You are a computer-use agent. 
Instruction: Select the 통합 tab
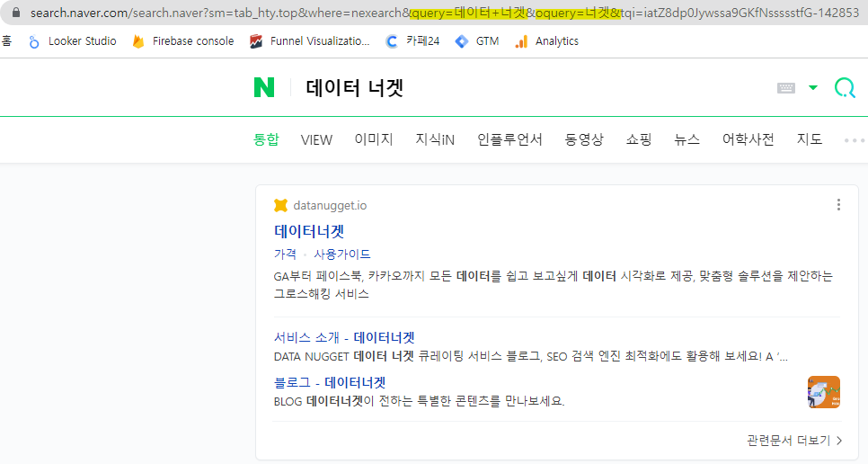pyautogui.click(x=266, y=139)
